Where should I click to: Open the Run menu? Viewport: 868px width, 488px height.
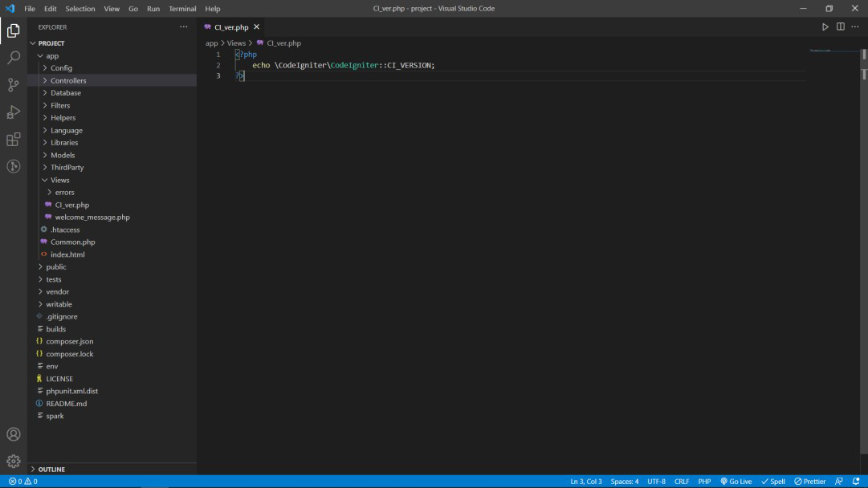pos(153,8)
